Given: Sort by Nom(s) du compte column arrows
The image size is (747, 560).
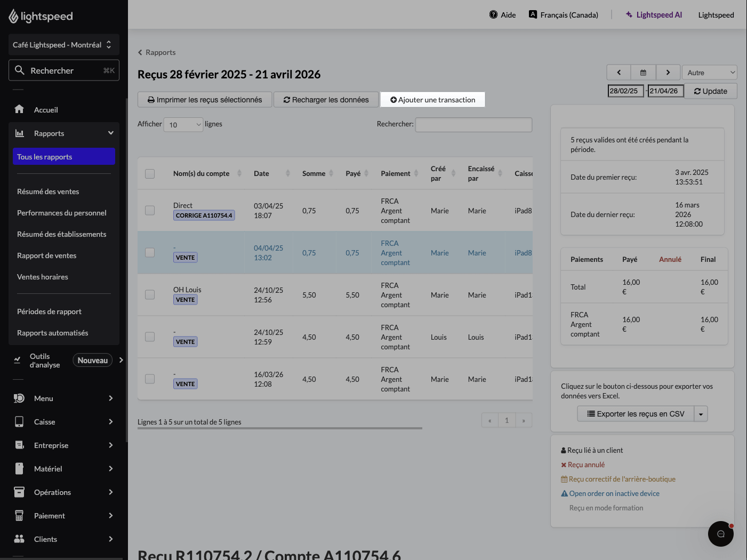Looking at the screenshot, I should [x=239, y=173].
